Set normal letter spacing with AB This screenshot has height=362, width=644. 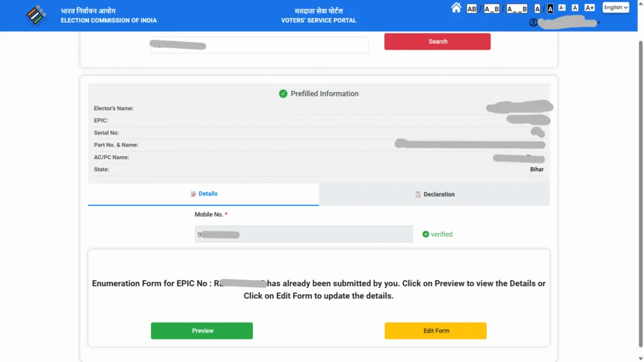[472, 9]
